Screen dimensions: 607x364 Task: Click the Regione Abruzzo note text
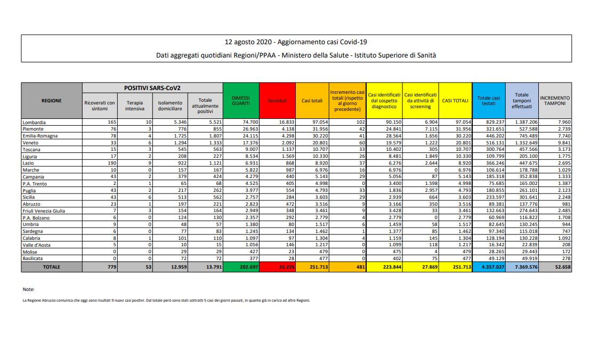click(166, 300)
